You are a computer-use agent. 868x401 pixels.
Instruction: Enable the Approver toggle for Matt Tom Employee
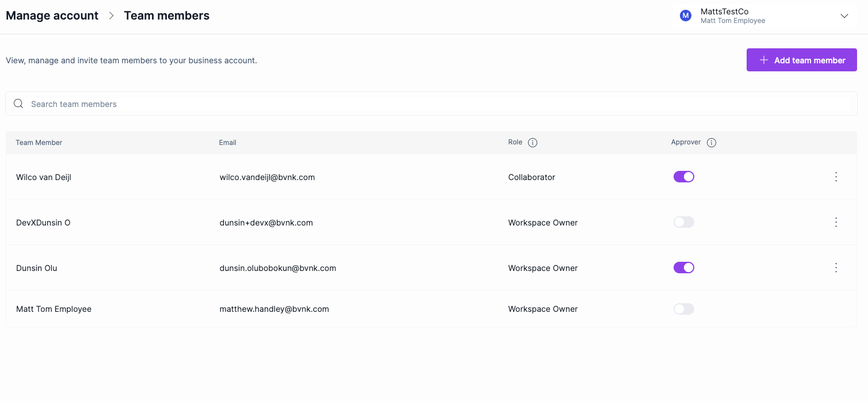[x=683, y=309]
